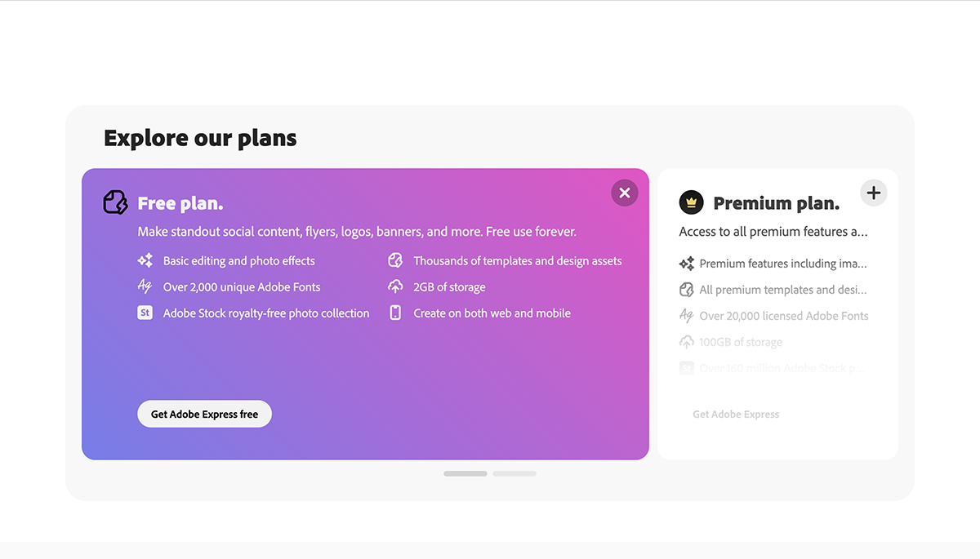The width and height of the screenshot is (980, 559).
Task: Click the mobile device icon for web and mobile
Action: coord(395,313)
